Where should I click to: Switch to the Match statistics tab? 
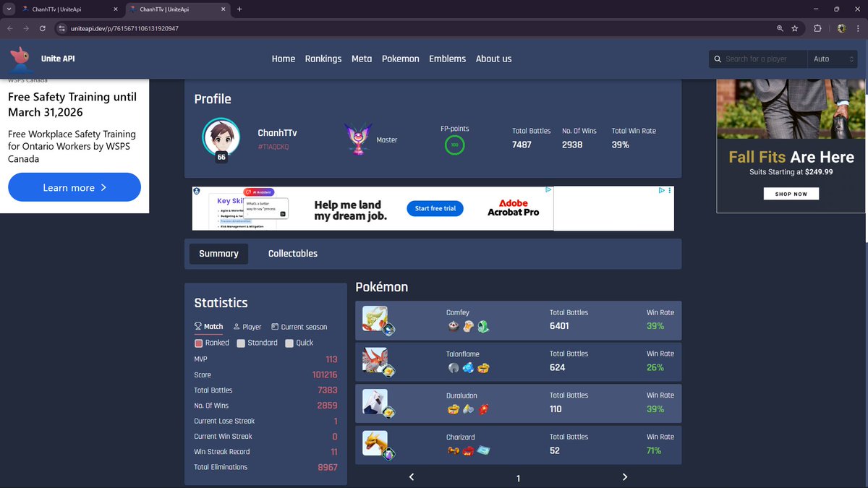[209, 327]
